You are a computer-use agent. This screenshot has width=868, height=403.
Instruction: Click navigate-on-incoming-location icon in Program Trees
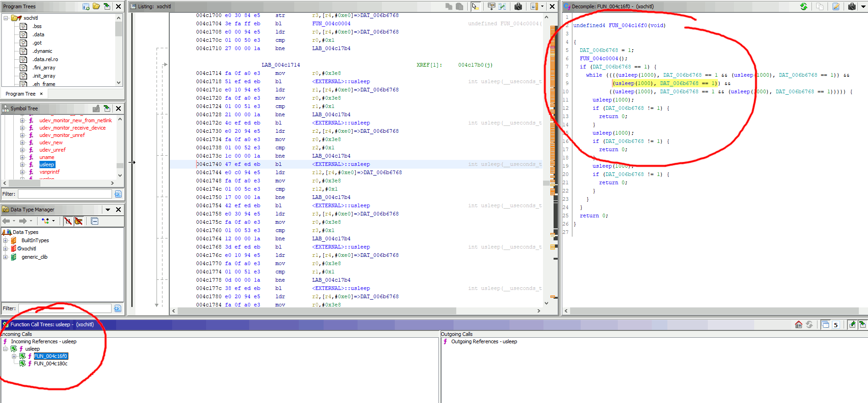[x=107, y=6]
